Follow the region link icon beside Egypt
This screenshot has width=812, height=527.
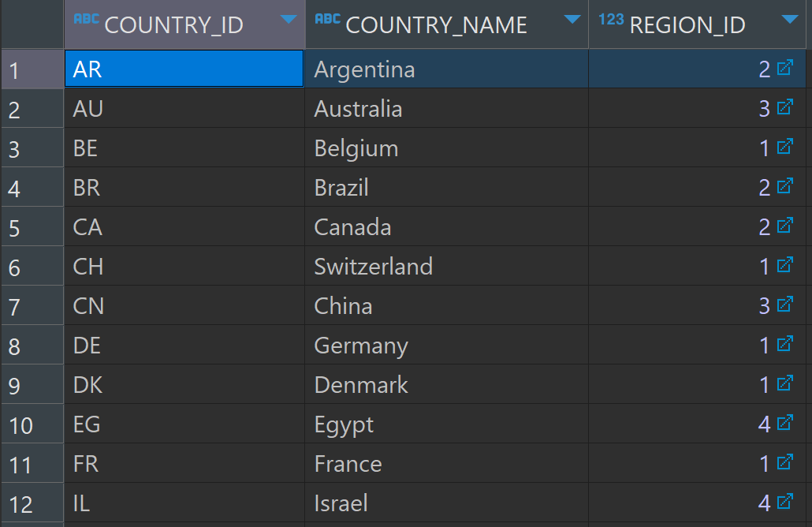click(x=785, y=422)
